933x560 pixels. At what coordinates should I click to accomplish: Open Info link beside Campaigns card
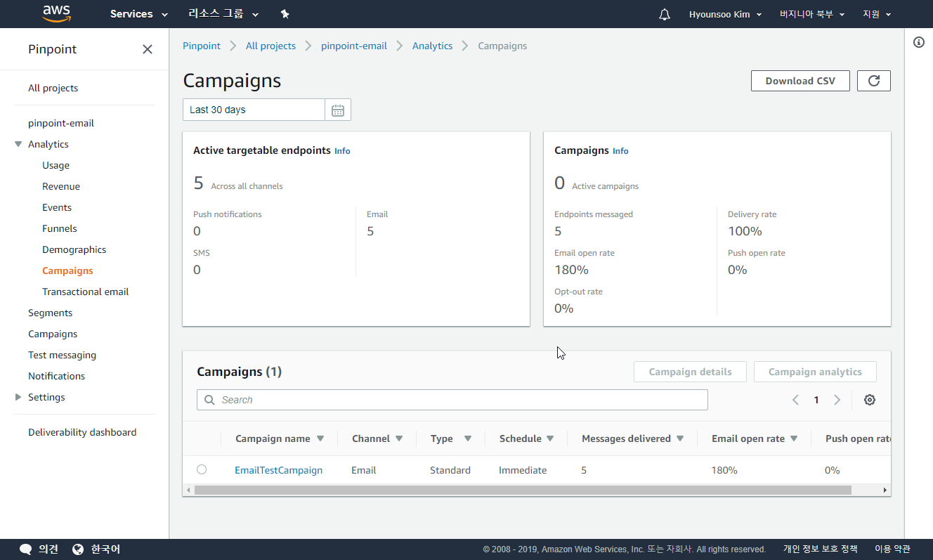(x=620, y=151)
